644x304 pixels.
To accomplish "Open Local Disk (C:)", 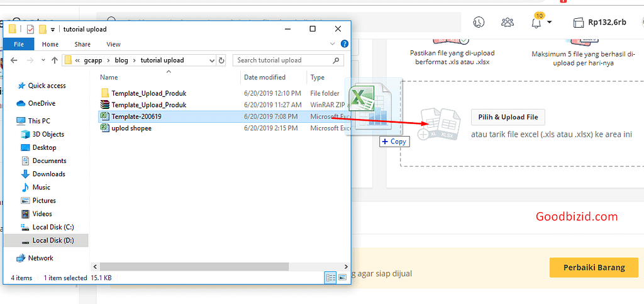I will [53, 227].
